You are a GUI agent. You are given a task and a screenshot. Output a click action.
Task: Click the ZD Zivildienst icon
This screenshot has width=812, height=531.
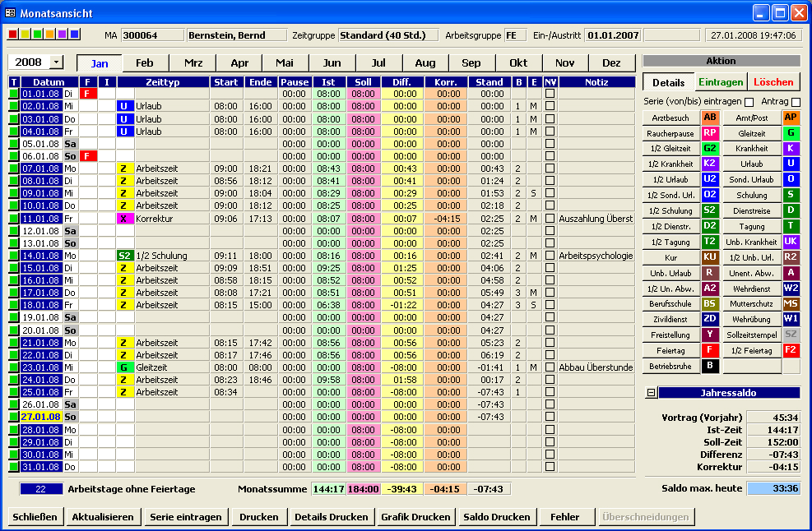[x=709, y=319]
